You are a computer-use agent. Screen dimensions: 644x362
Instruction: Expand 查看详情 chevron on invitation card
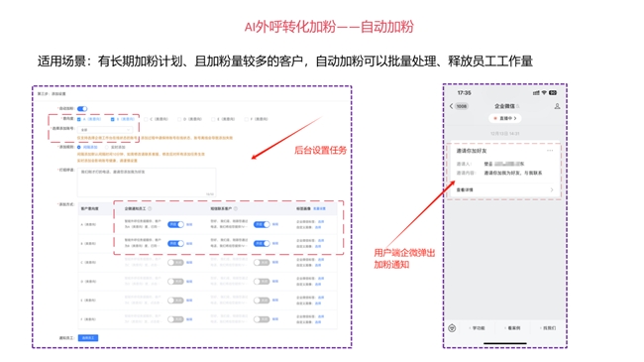click(552, 189)
